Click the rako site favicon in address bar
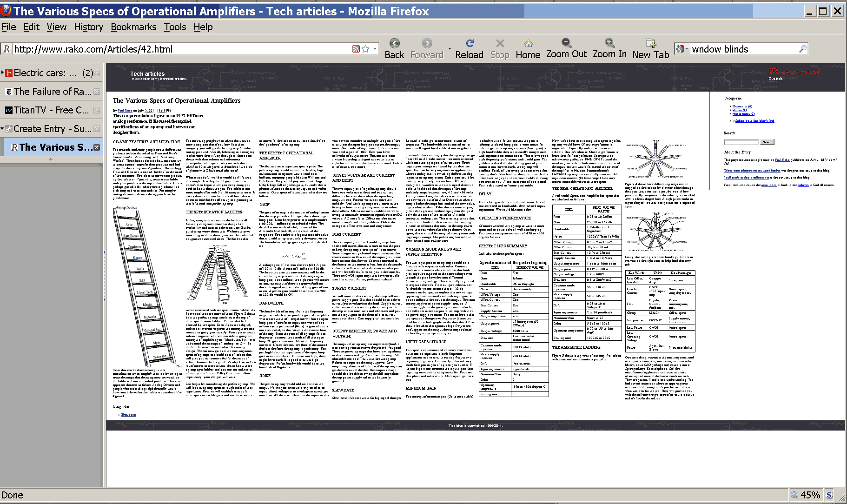847x504 pixels. point(7,49)
